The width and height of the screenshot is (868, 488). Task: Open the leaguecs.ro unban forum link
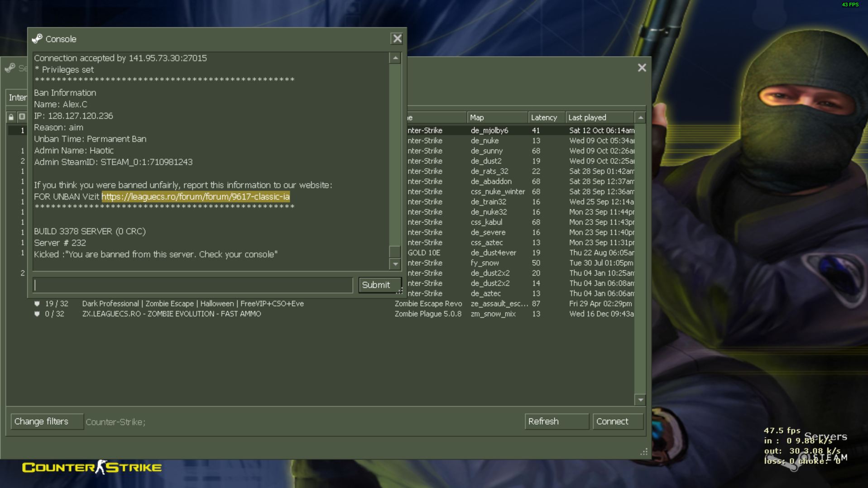tap(196, 196)
